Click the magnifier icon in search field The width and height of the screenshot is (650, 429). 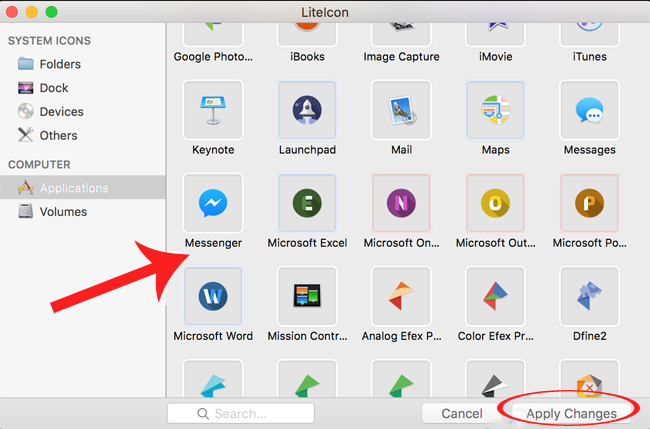(203, 414)
